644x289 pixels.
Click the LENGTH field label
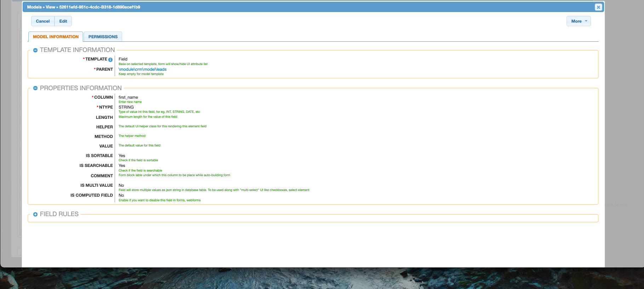(x=104, y=117)
